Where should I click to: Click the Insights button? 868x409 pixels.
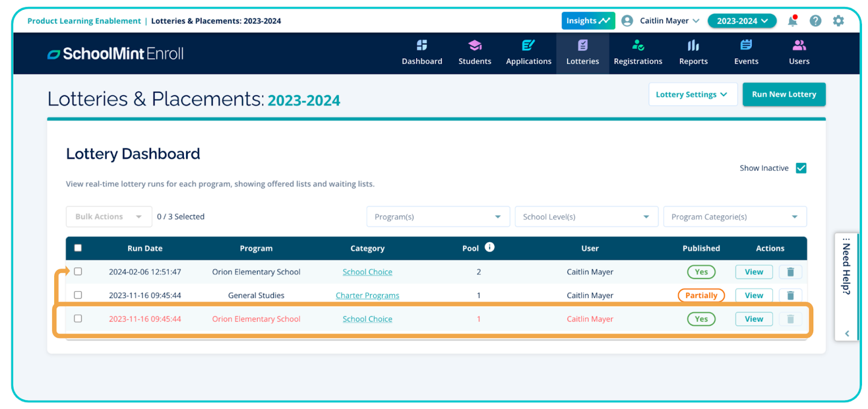tap(588, 21)
